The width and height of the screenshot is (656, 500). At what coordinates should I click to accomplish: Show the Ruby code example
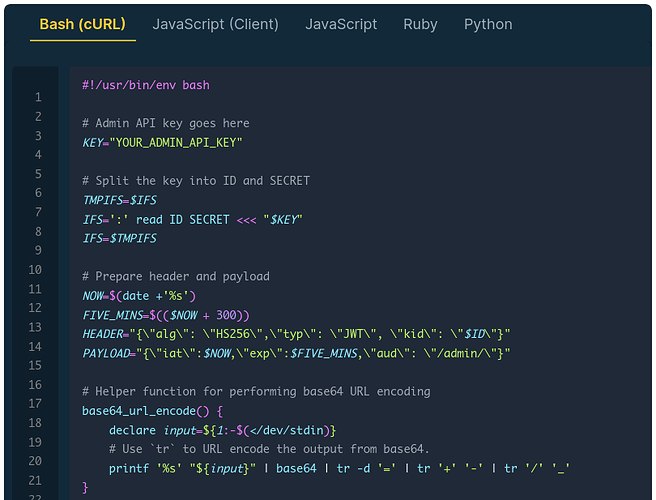[x=420, y=25]
